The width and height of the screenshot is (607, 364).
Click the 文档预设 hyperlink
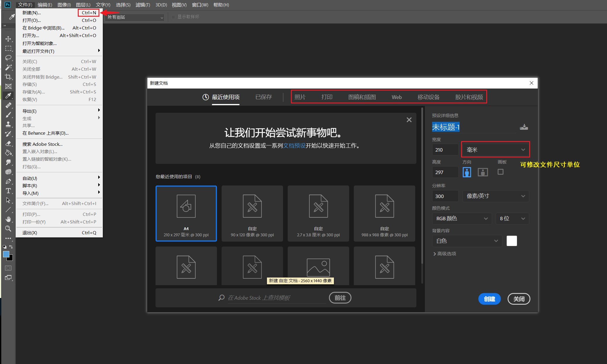294,145
